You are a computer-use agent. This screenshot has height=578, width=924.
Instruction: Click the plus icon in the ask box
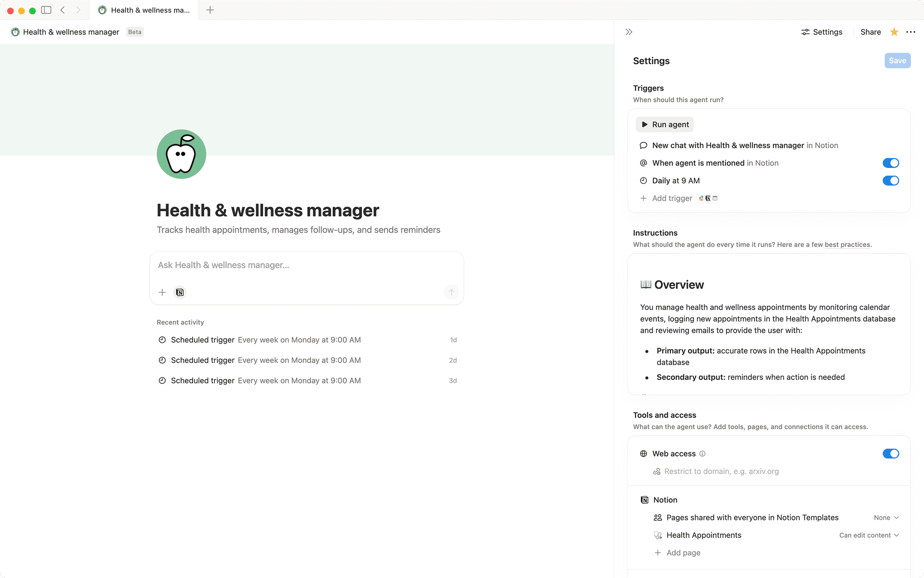pyautogui.click(x=162, y=292)
